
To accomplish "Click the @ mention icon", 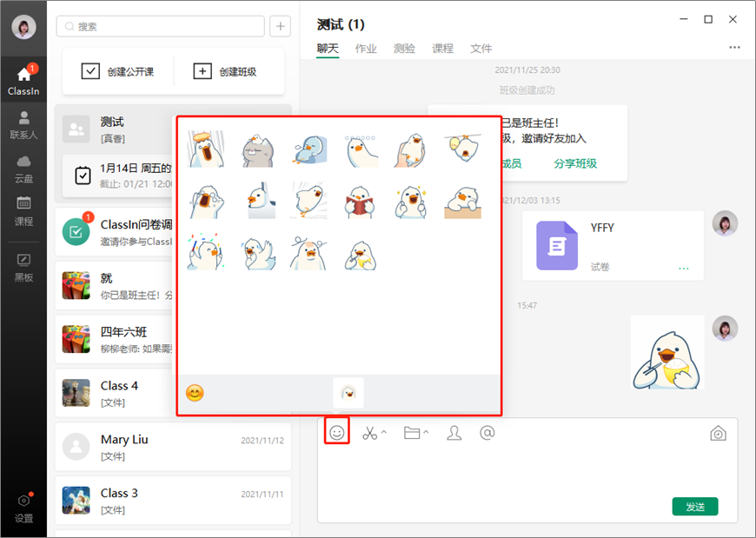I will pos(487,433).
